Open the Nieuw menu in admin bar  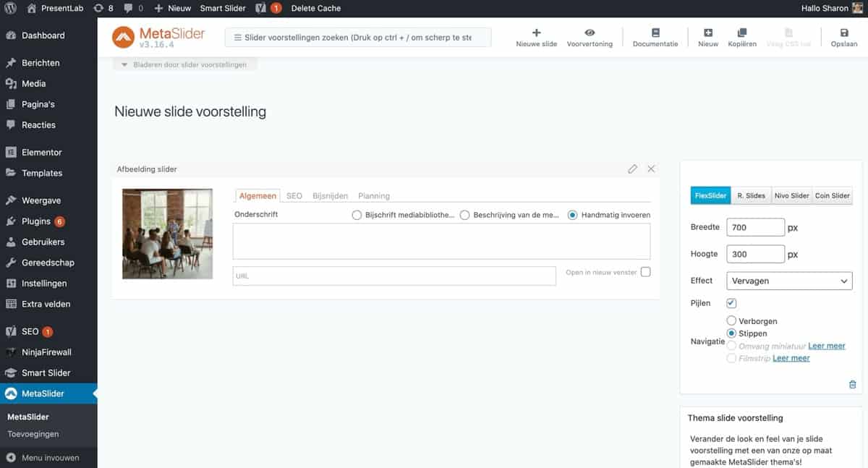172,8
